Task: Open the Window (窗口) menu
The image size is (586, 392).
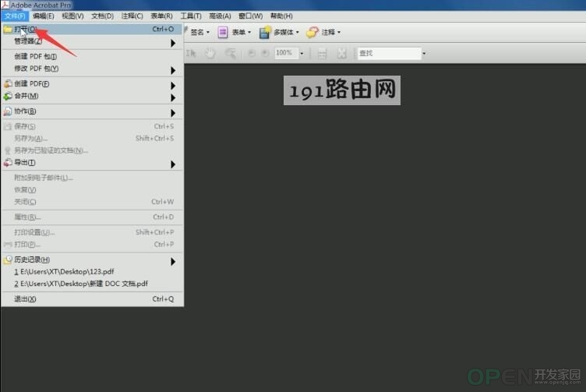Action: pyautogui.click(x=250, y=16)
